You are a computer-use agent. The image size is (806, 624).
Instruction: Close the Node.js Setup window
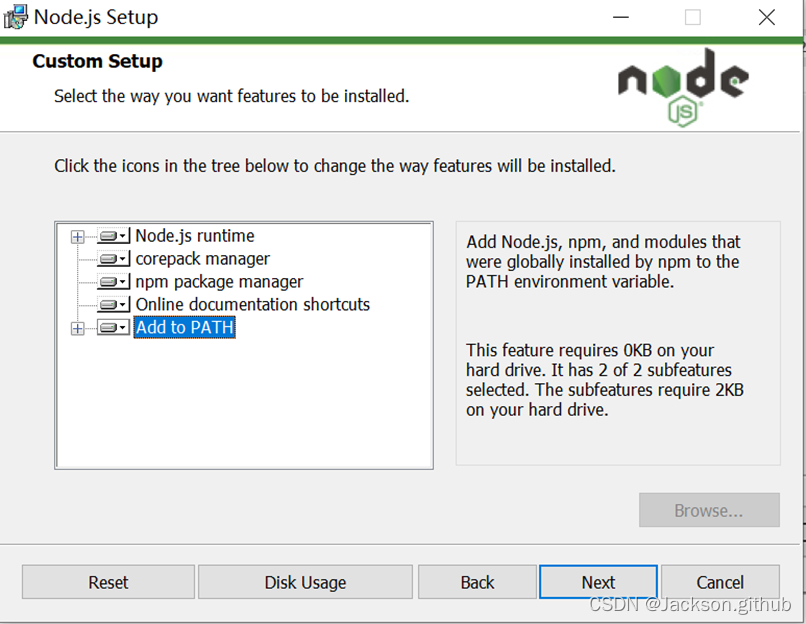(766, 17)
